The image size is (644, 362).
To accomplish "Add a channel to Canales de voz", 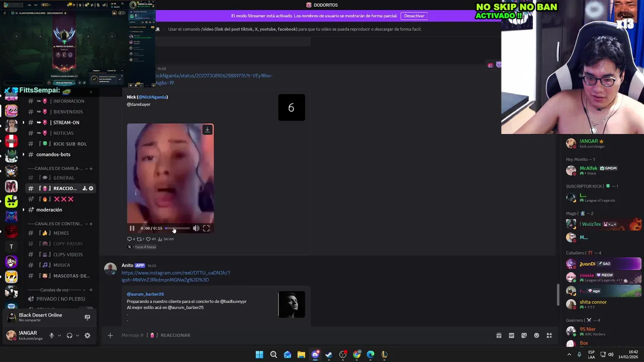I will click(x=91, y=290).
